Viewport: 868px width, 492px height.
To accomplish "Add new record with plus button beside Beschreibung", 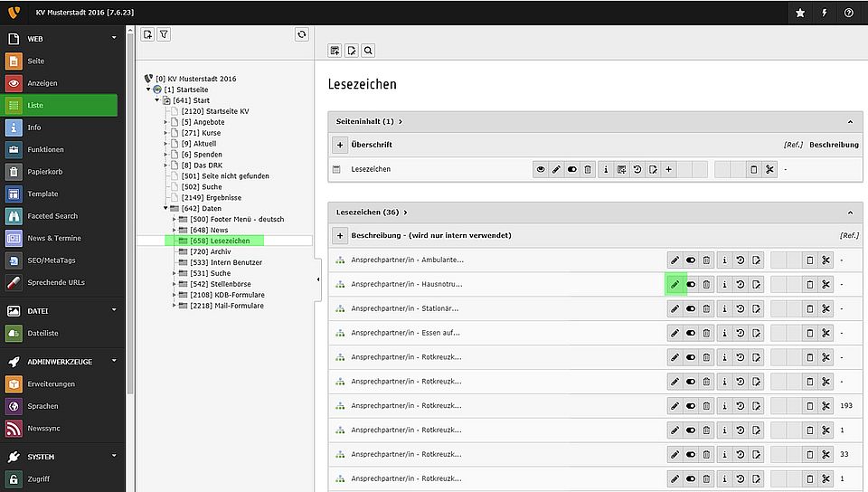I will pyautogui.click(x=340, y=235).
